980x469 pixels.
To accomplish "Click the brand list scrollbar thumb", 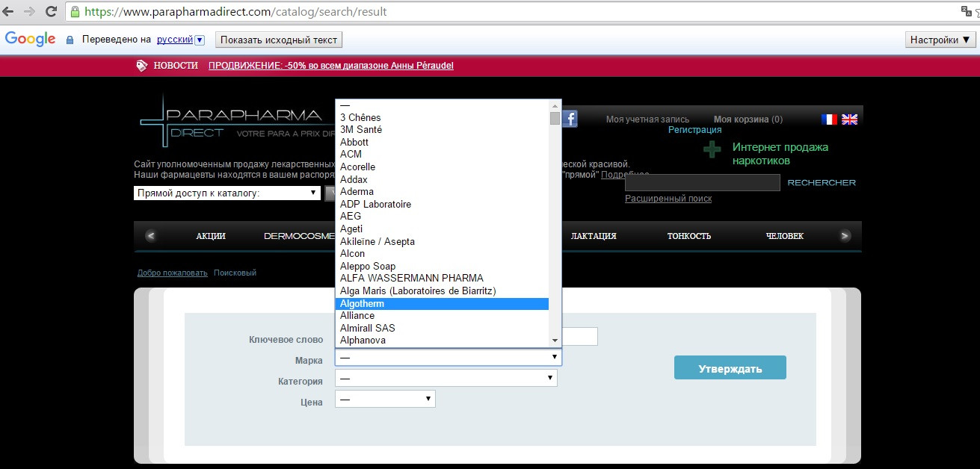I will [555, 118].
